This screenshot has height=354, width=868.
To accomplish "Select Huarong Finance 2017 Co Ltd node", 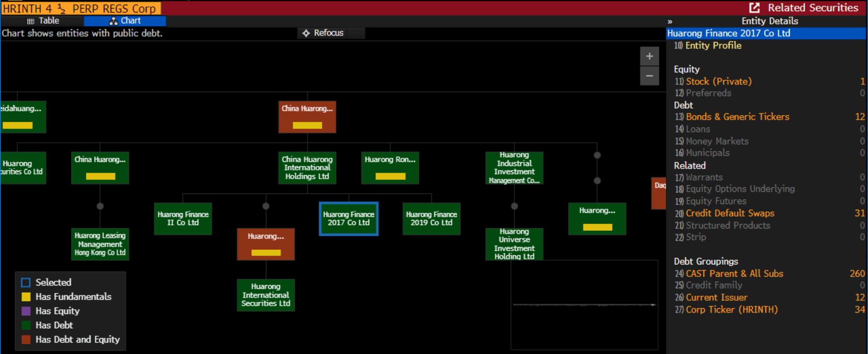I will (x=349, y=219).
